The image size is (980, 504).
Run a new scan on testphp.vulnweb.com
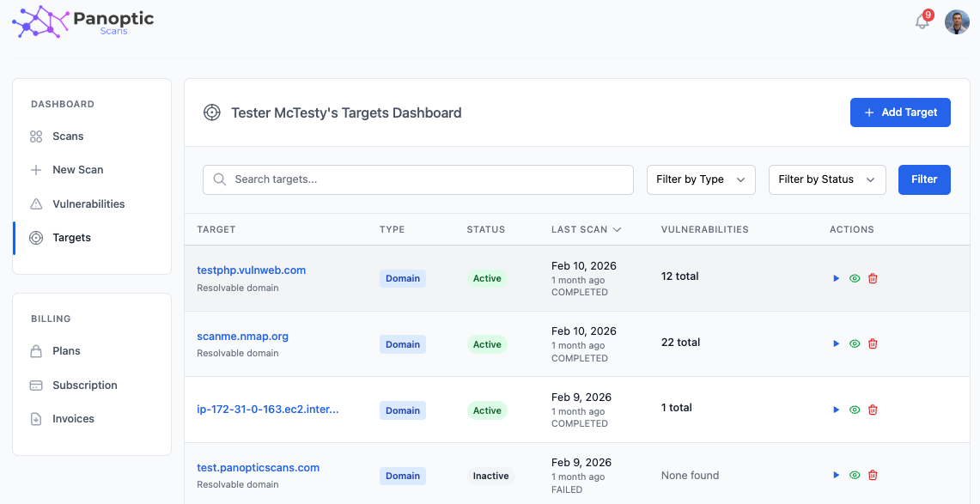pyautogui.click(x=836, y=277)
